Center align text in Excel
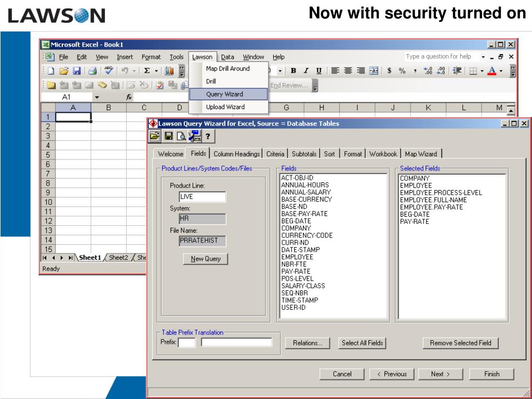The image size is (532, 399). tap(348, 71)
